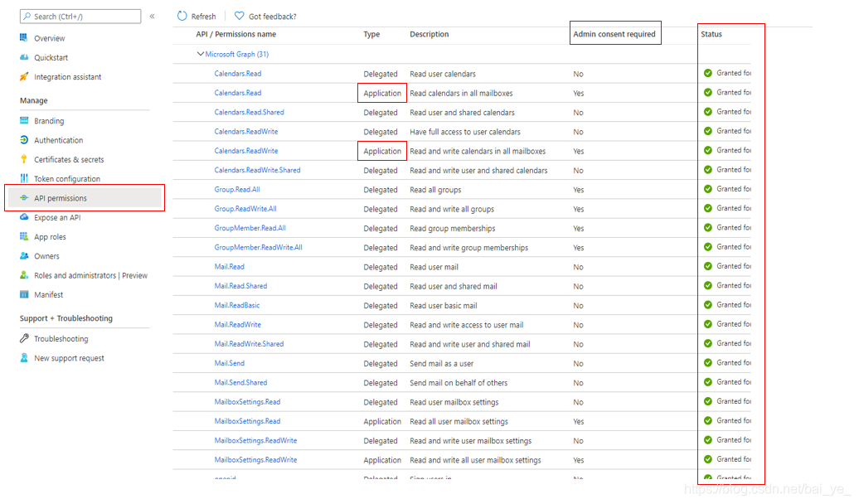The image size is (859, 504).
Task: Click the Certificates & secrets key icon
Action: (x=23, y=159)
